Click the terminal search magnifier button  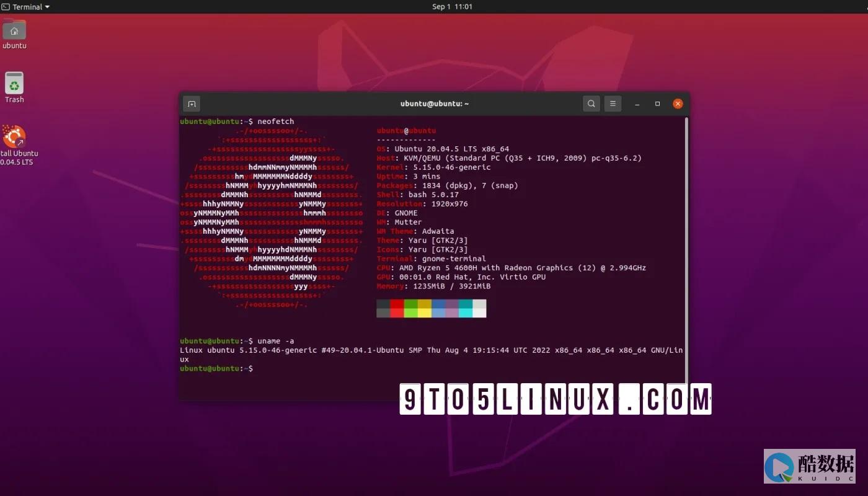coord(591,104)
